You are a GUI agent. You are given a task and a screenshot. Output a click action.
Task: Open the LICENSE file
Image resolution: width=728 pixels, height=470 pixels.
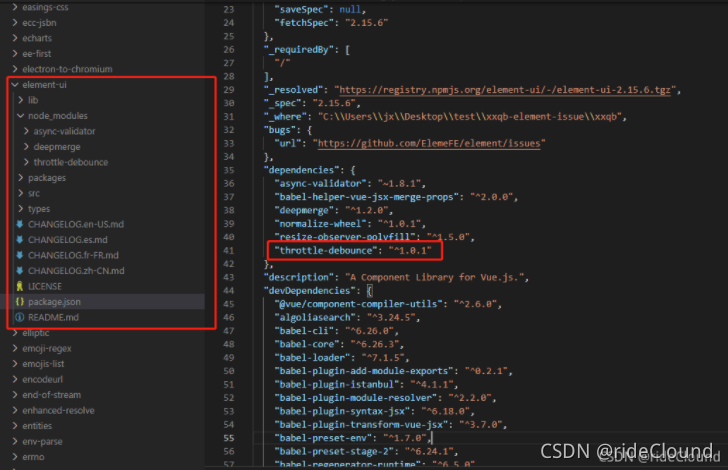click(45, 286)
